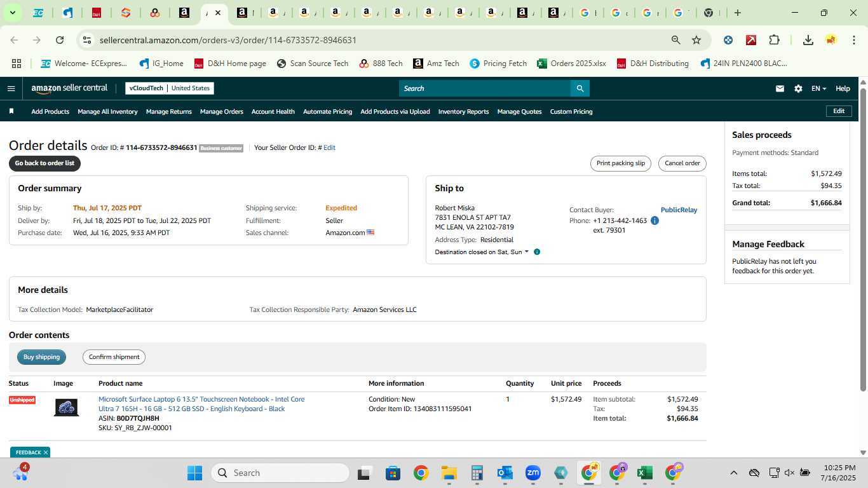
Task: Click the zoom magnifier icon in address bar
Action: [x=676, y=40]
